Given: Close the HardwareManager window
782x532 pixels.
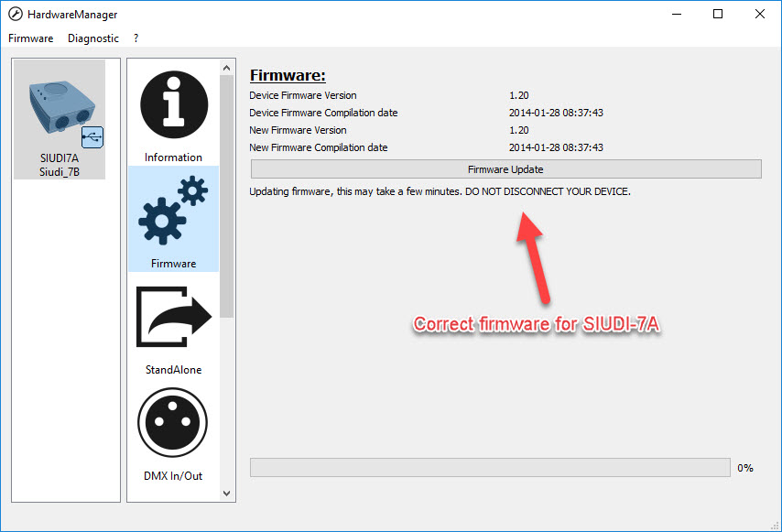Looking at the screenshot, I should point(759,14).
